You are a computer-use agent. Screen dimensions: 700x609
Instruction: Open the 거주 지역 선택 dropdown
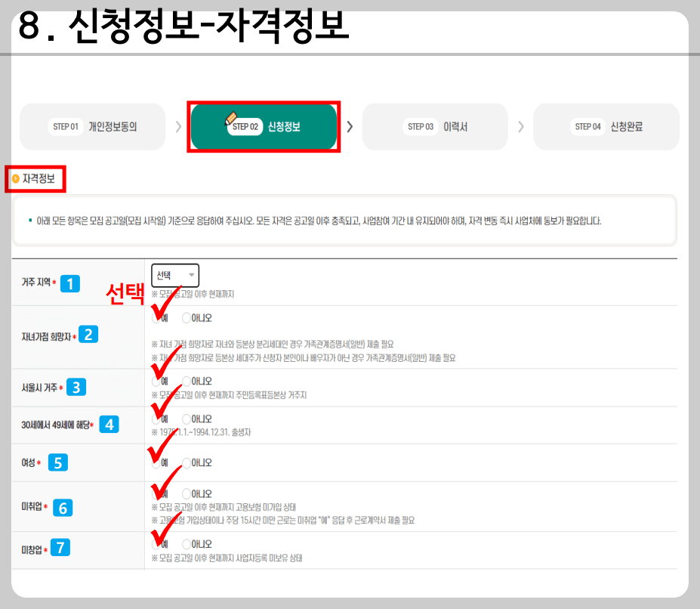174,275
